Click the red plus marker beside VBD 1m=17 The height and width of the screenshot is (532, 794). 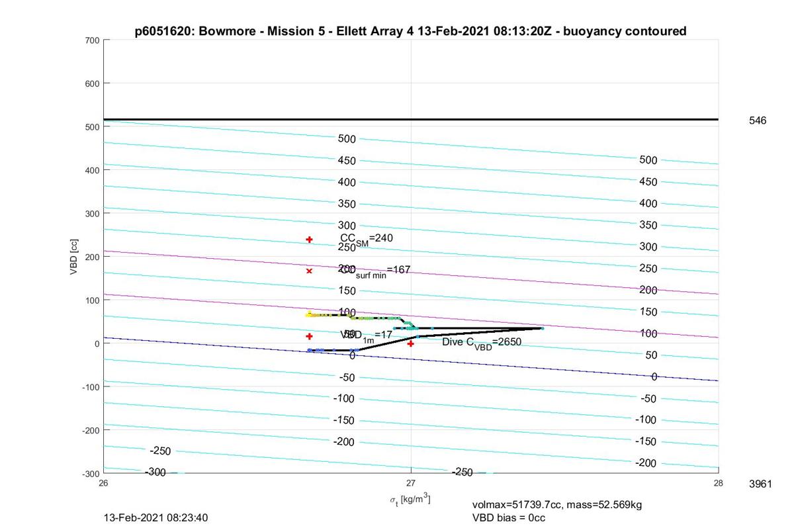click(x=309, y=336)
